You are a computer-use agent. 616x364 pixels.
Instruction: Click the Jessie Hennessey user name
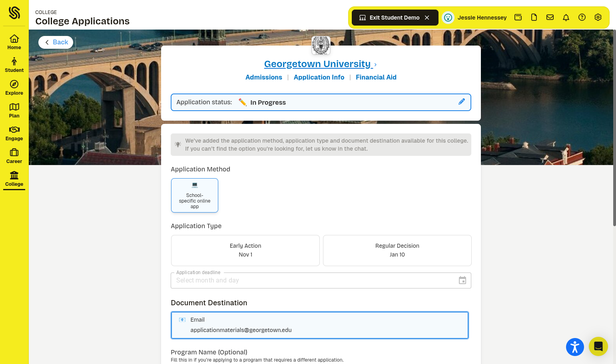[482, 18]
